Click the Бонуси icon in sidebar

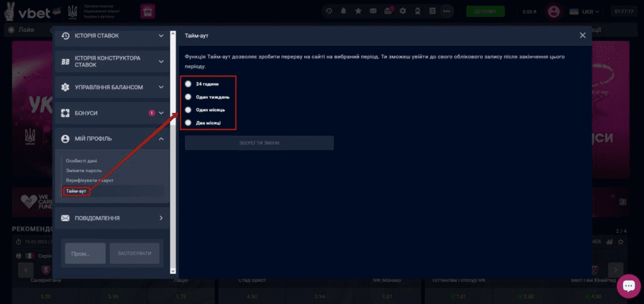tap(65, 113)
